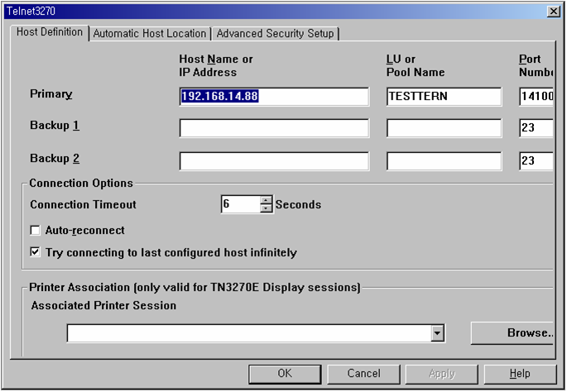Uncheck Try connecting to last configured host infinitely
This screenshot has width=567, height=392.
coord(36,252)
